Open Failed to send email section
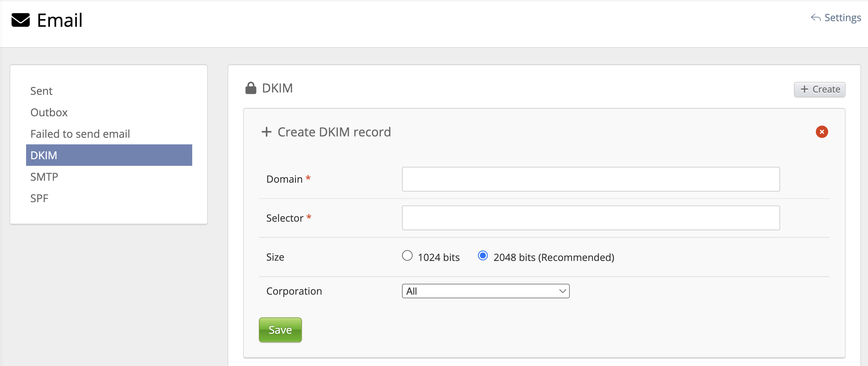The height and width of the screenshot is (366, 868). pos(80,134)
